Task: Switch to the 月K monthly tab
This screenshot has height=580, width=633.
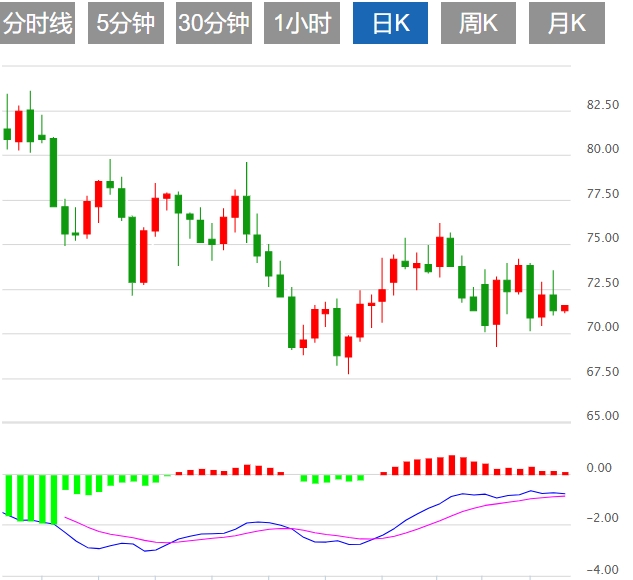Action: click(x=567, y=23)
